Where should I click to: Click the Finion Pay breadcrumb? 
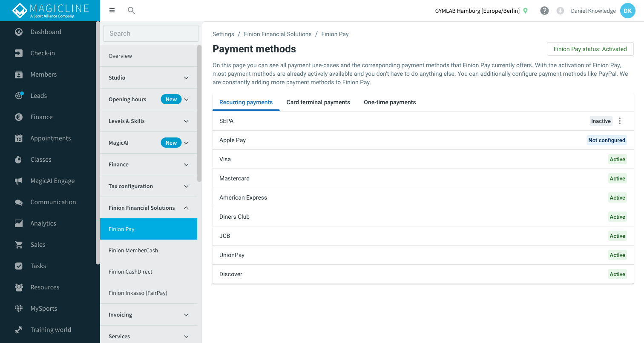click(x=335, y=34)
